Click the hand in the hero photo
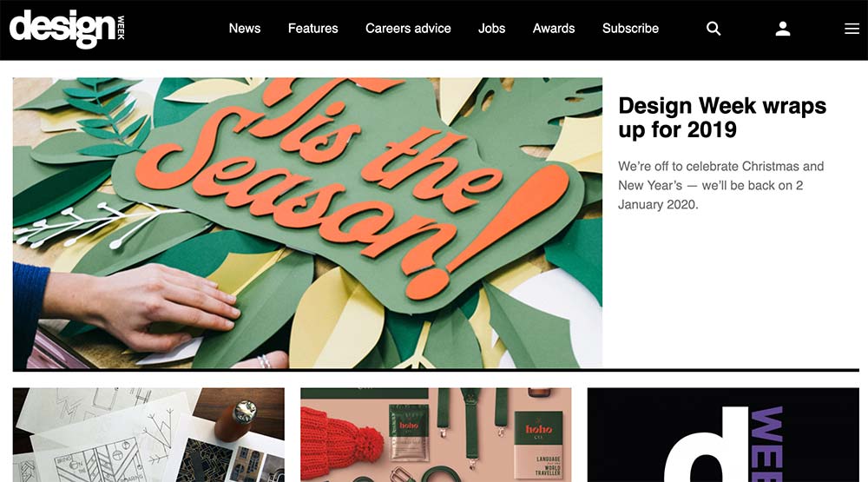Screen dimensions: 868x482 pyautogui.click(x=147, y=306)
